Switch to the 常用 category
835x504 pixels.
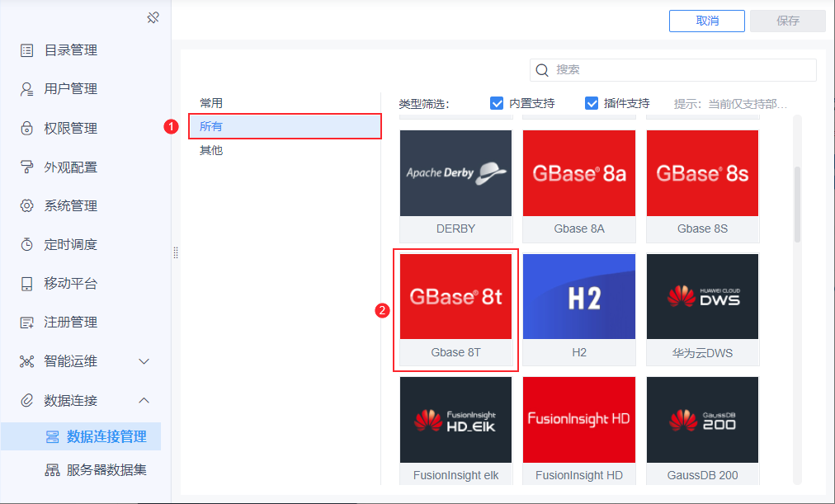(x=211, y=103)
